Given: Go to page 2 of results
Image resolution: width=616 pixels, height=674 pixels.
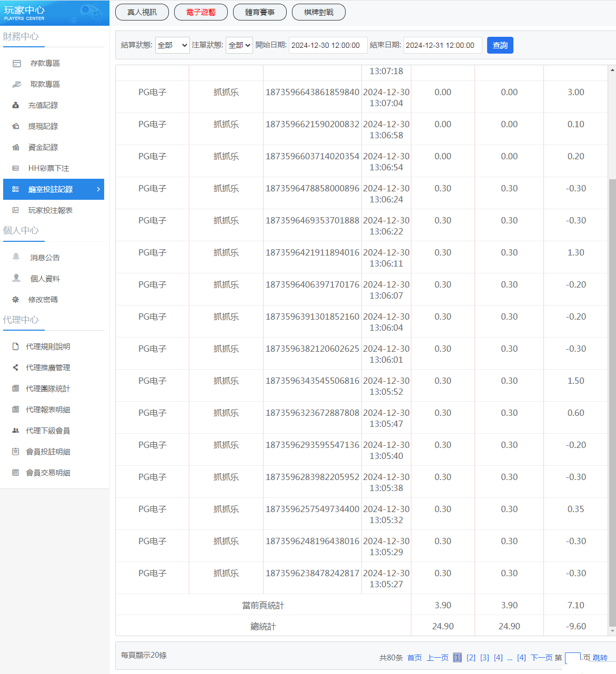Looking at the screenshot, I should point(471,658).
